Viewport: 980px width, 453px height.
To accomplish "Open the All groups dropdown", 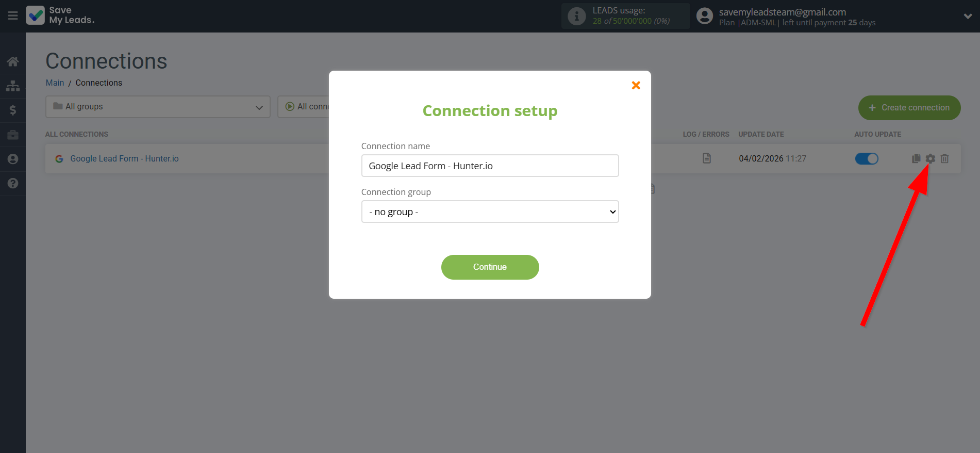I will [x=158, y=107].
